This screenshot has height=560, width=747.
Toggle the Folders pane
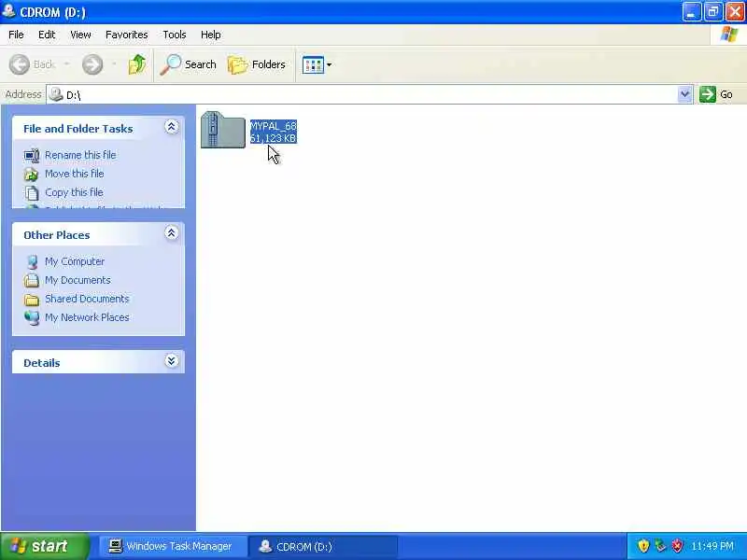click(x=257, y=64)
